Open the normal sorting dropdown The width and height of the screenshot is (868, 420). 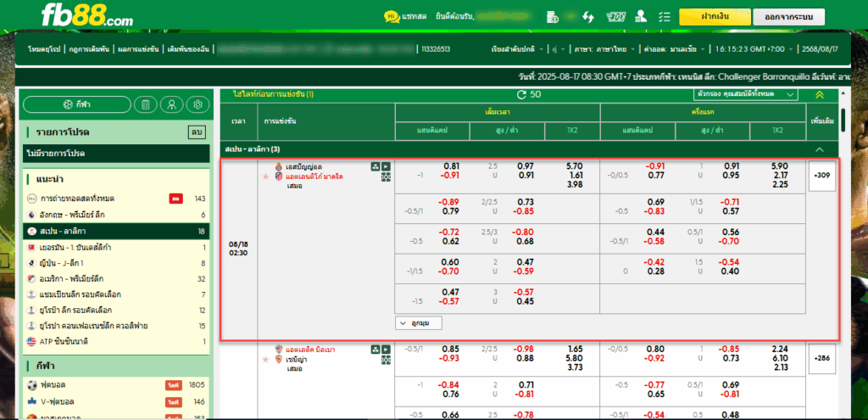pyautogui.click(x=518, y=49)
